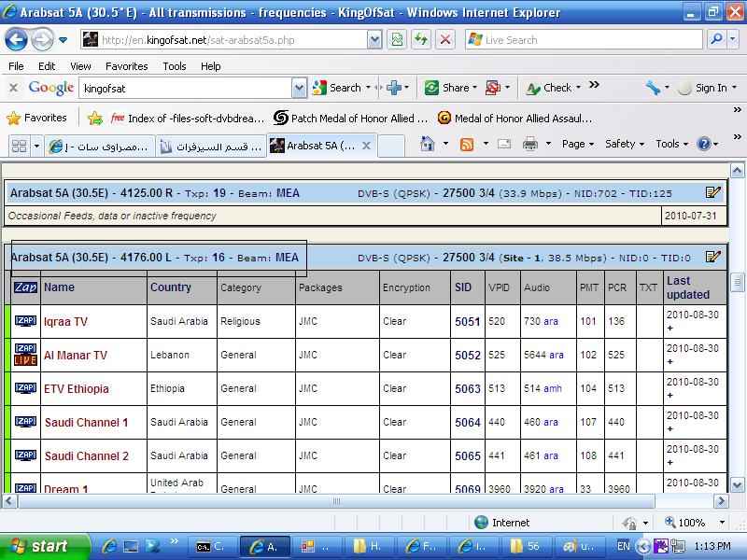Open the View menu
This screenshot has width=747, height=560.
80,66
